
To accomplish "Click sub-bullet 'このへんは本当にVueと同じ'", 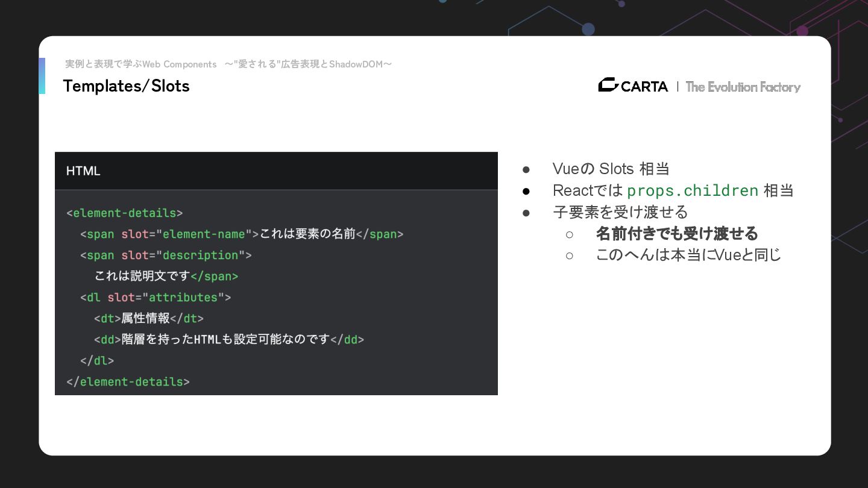I will (x=688, y=255).
